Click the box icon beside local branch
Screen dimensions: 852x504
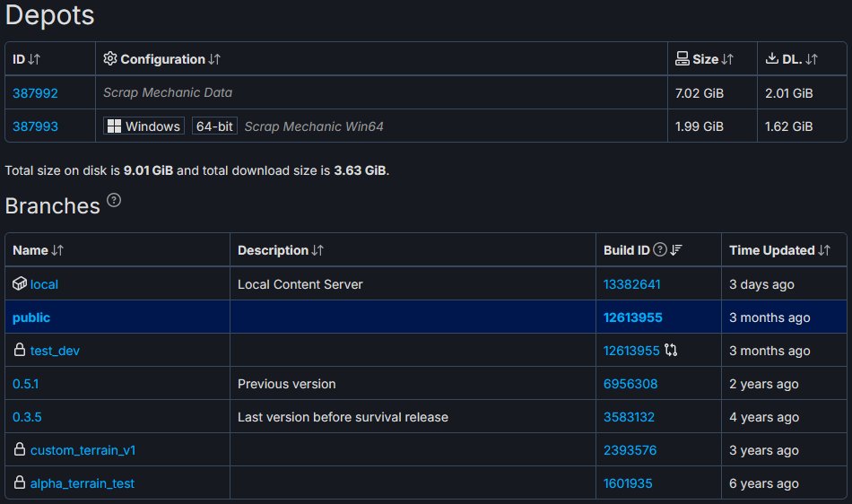[x=20, y=283]
